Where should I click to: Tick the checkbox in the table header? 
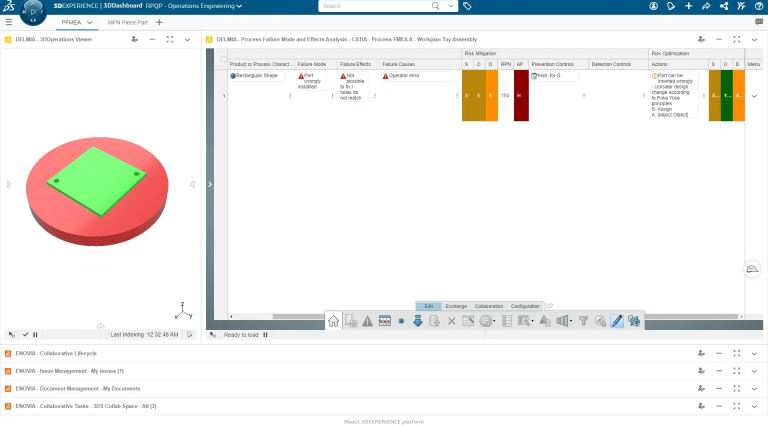coord(223,60)
